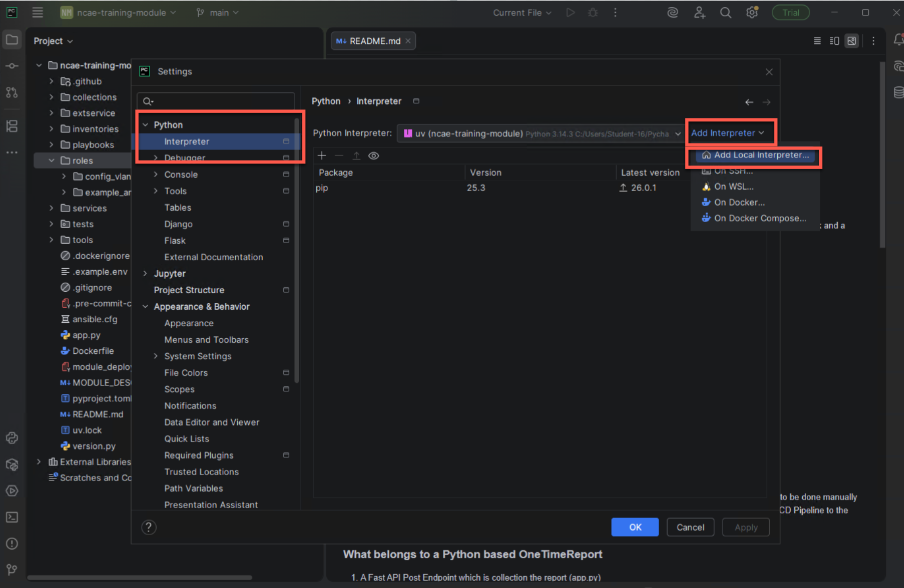Open the Git tool window icon
904x588 pixels.
(12, 570)
